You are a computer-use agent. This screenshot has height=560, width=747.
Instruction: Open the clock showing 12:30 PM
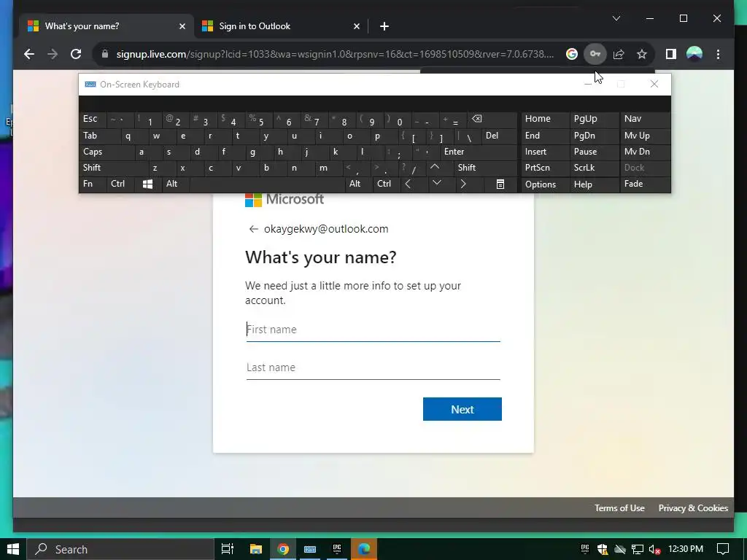pyautogui.click(x=686, y=549)
